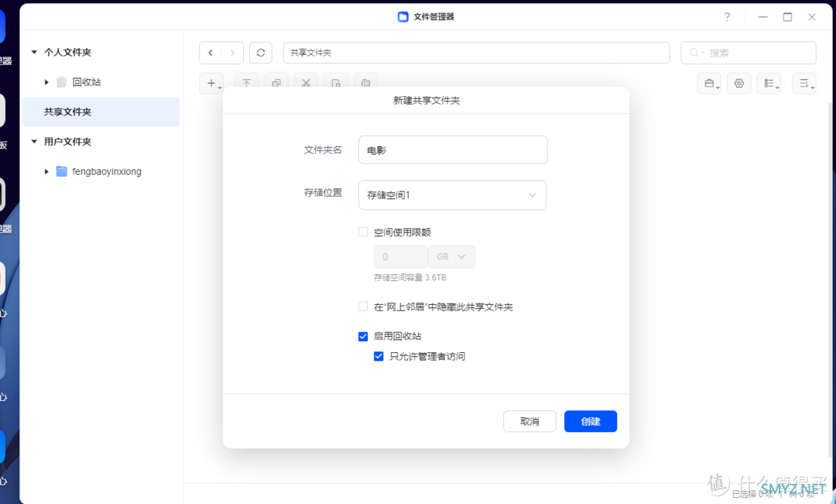Screen dimensions: 836x504
Task: Click the 文件夹名 input containing 电影
Action: (x=453, y=150)
